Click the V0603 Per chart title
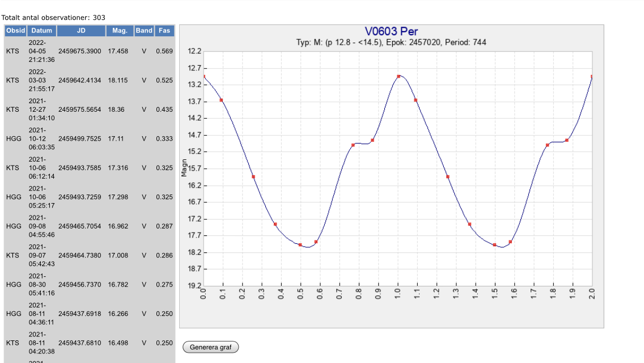This screenshot has width=644, height=363. tap(391, 32)
